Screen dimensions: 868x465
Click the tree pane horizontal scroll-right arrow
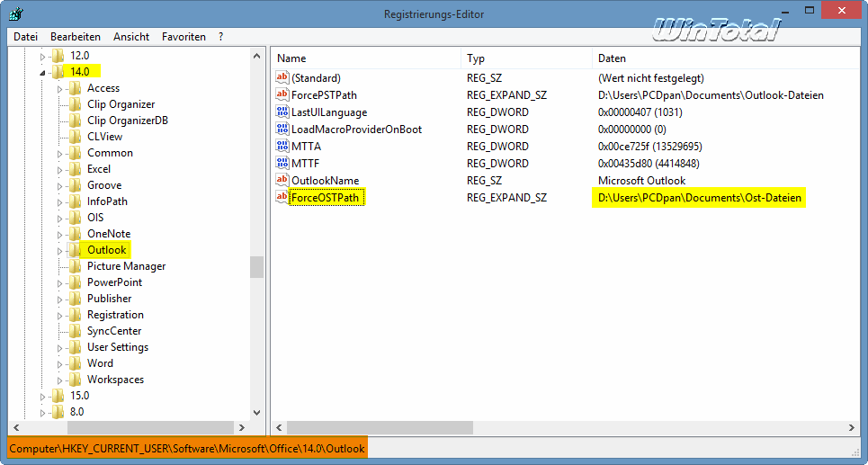pos(241,427)
